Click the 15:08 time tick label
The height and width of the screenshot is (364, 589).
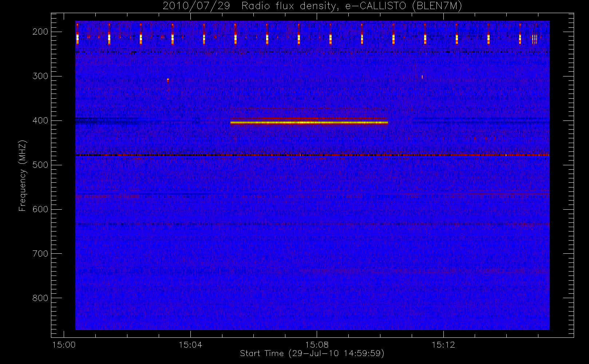(317, 345)
